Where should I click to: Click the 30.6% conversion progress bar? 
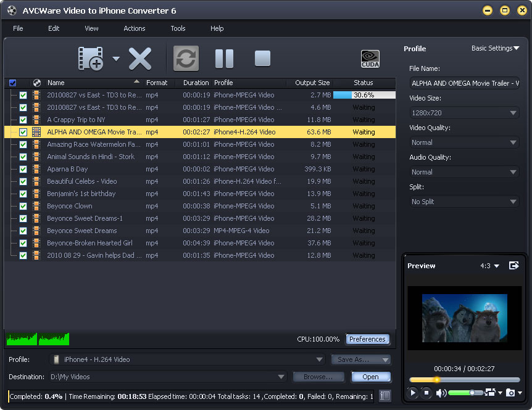[364, 95]
